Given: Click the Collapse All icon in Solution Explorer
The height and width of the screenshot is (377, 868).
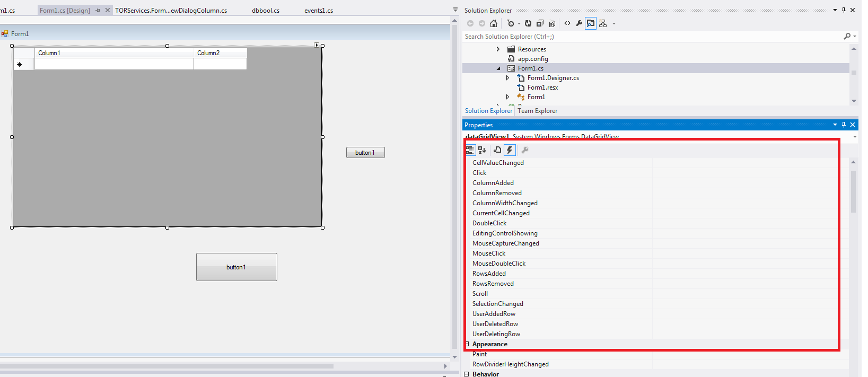Looking at the screenshot, I should pos(540,23).
